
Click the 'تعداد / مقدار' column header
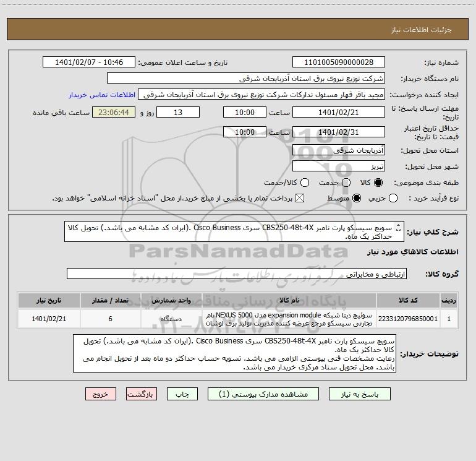pyautogui.click(x=110, y=300)
